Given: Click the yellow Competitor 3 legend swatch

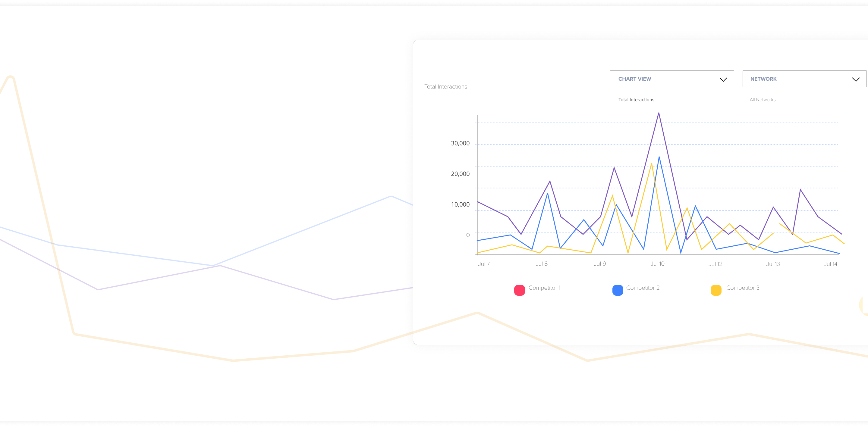Looking at the screenshot, I should (716, 290).
